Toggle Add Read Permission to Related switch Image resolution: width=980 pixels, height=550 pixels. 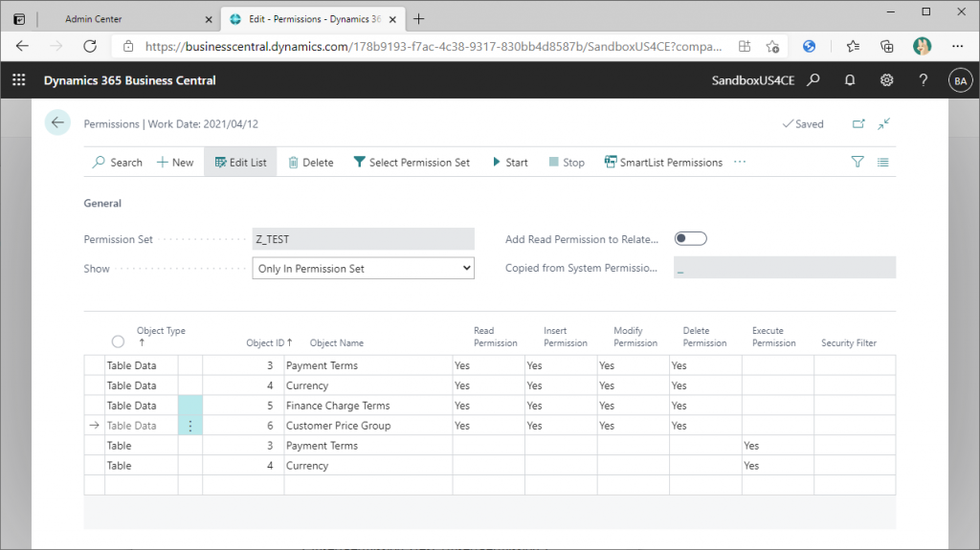point(691,239)
